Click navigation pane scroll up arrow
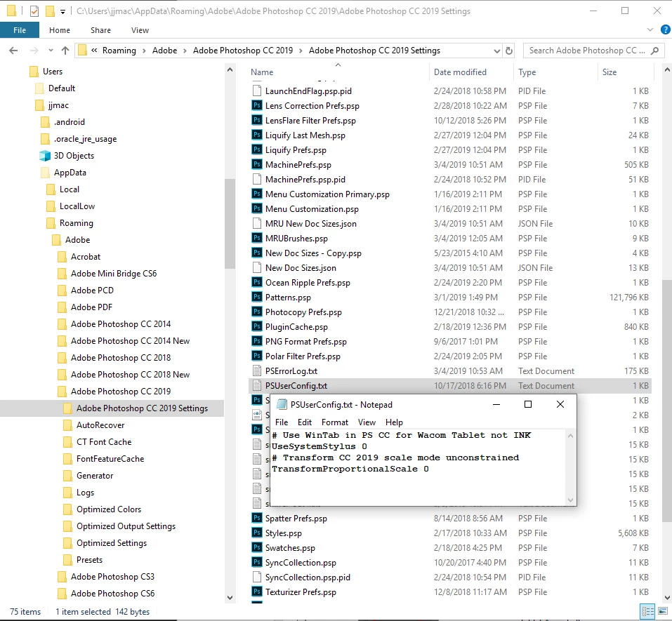 (230, 69)
